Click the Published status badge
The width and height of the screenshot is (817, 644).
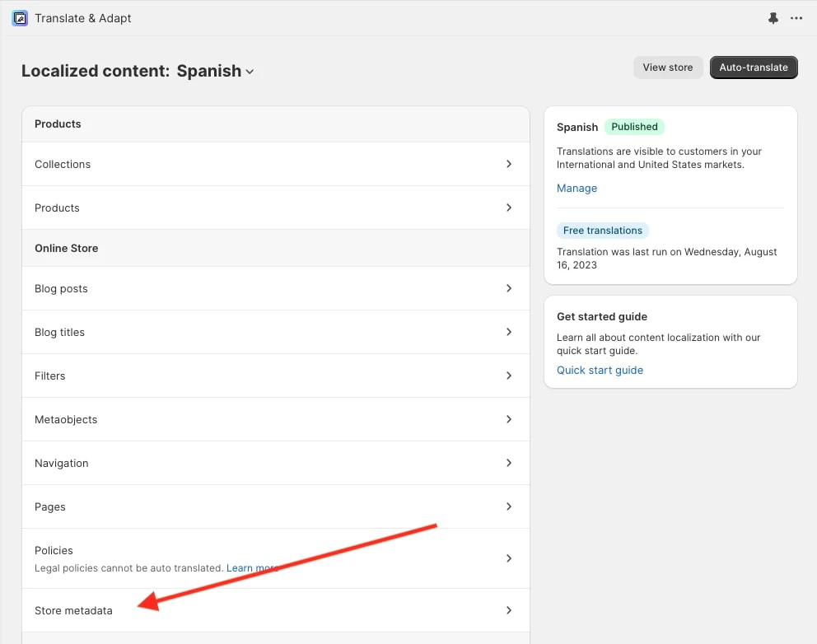pyautogui.click(x=634, y=127)
